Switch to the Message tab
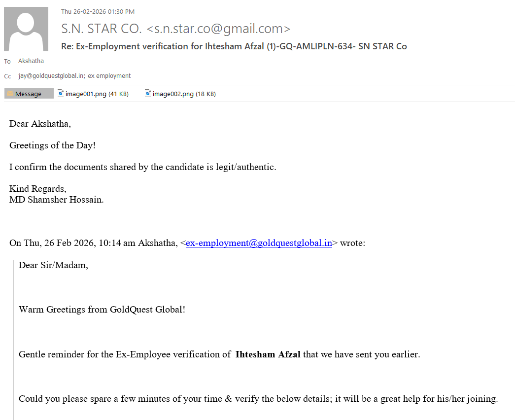The image size is (515, 420). tap(29, 94)
